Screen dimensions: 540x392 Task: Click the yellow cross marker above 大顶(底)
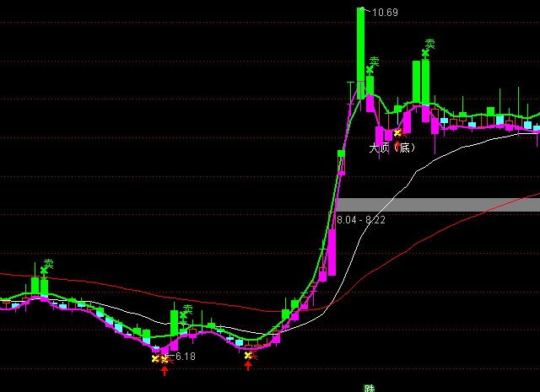(x=397, y=133)
